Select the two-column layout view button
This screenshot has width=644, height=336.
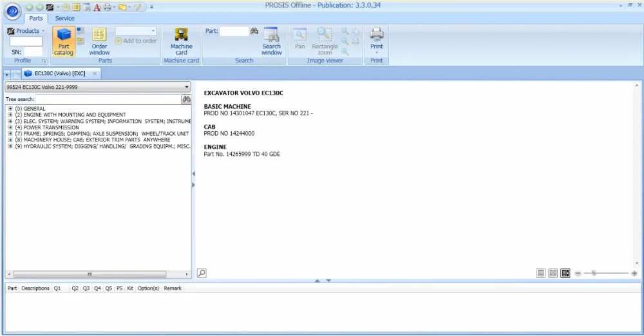click(x=553, y=273)
